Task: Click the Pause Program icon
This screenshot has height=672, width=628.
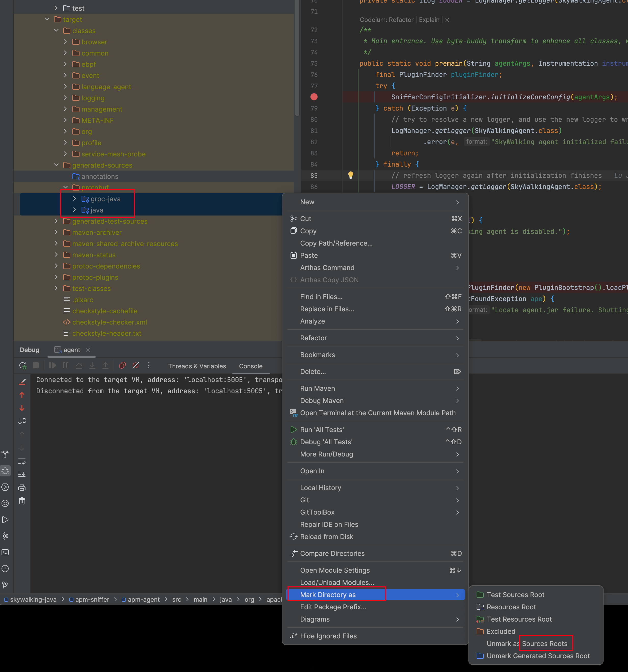Action: [66, 365]
